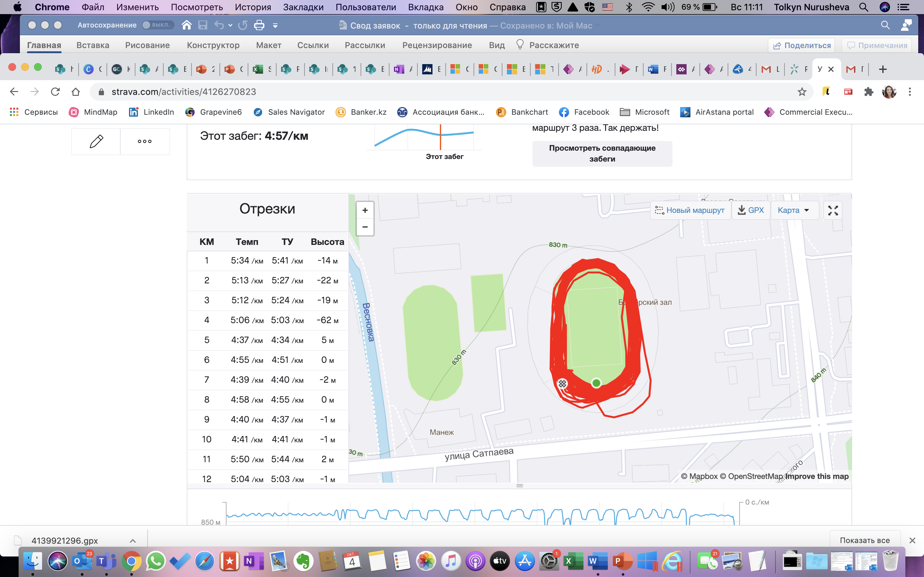Zoom in on the map
924x577 pixels.
click(365, 210)
